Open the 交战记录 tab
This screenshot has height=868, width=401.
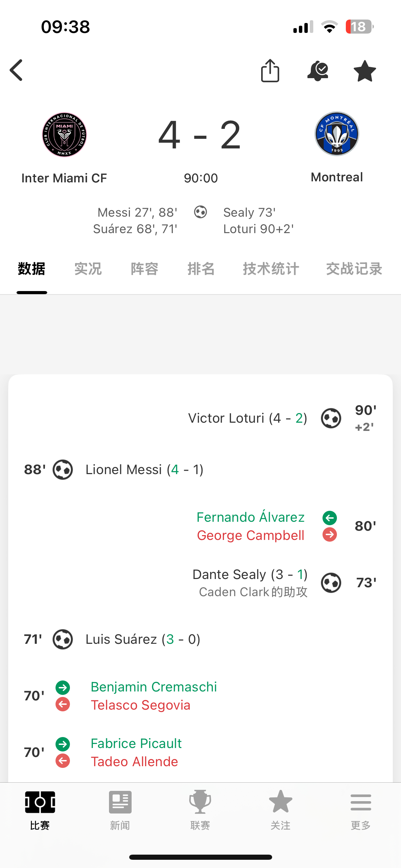(354, 269)
